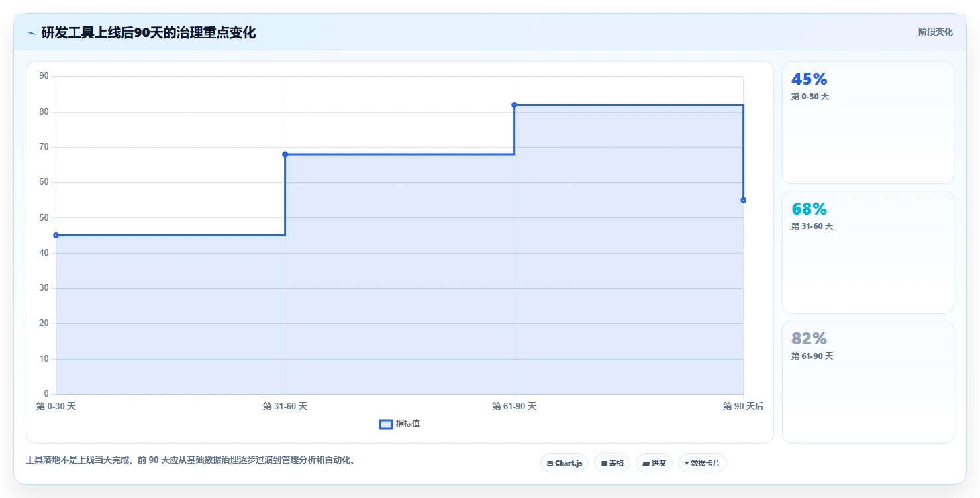Select the Chart.js tag chip
This screenshot has height=498, width=980.
coord(564,463)
